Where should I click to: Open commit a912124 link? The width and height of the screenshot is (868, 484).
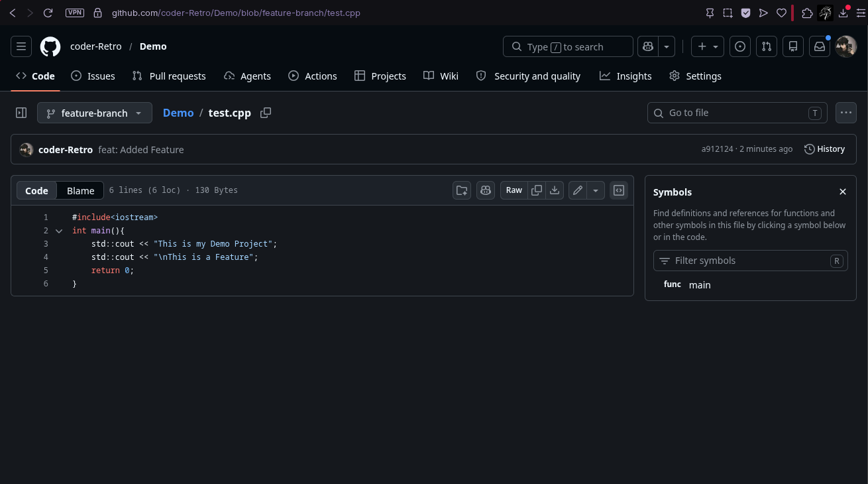tap(718, 149)
